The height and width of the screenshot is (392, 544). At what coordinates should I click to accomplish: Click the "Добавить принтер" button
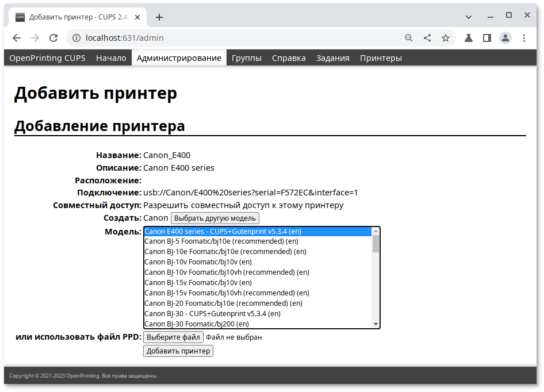(178, 351)
